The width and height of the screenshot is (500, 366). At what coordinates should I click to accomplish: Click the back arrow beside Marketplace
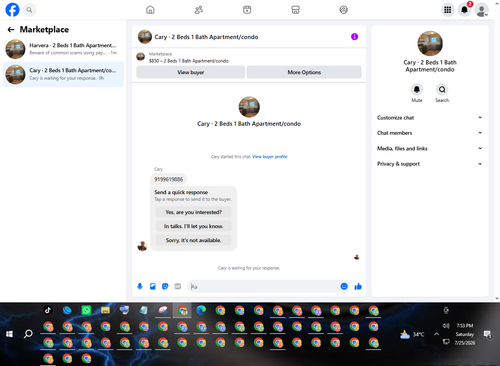tap(11, 30)
